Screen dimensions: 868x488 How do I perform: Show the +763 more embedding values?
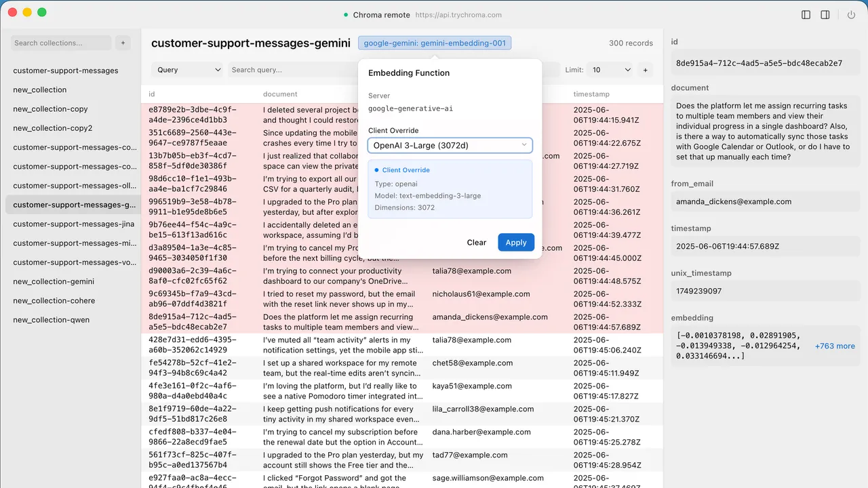835,346
